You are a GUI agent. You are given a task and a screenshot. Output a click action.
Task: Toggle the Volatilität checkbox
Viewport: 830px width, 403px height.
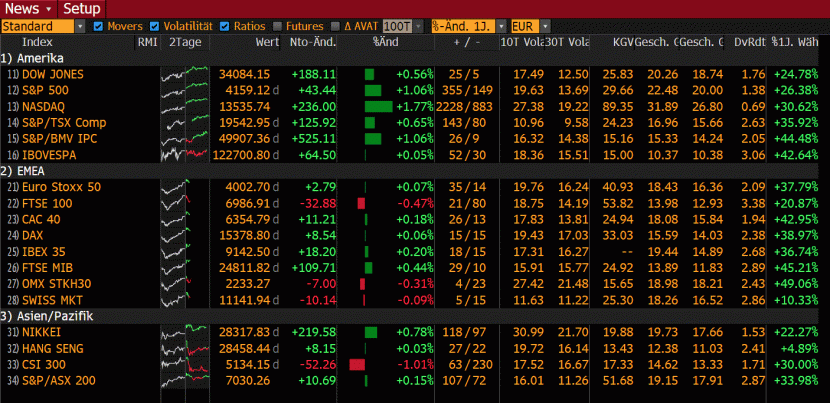154,26
